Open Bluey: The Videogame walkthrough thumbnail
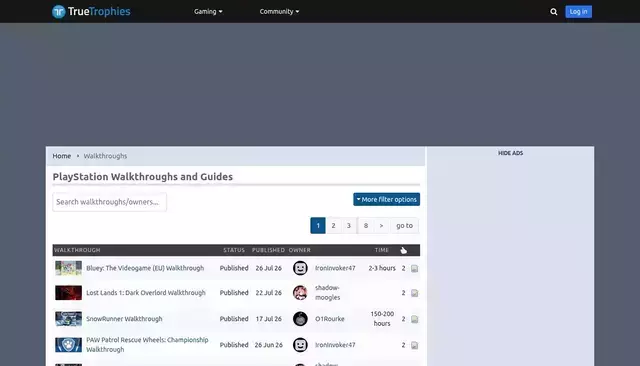This screenshot has width=640, height=366. click(69, 268)
